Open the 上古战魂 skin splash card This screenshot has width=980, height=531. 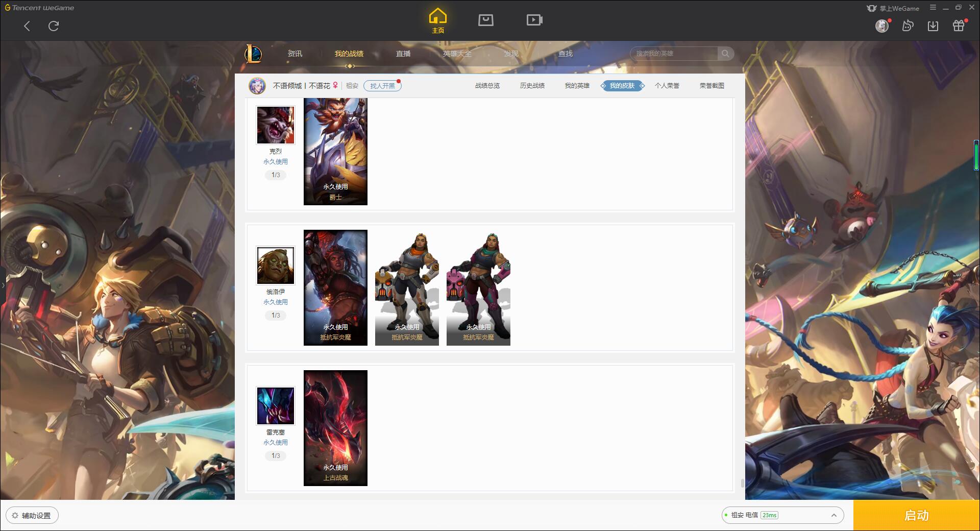pyautogui.click(x=335, y=428)
